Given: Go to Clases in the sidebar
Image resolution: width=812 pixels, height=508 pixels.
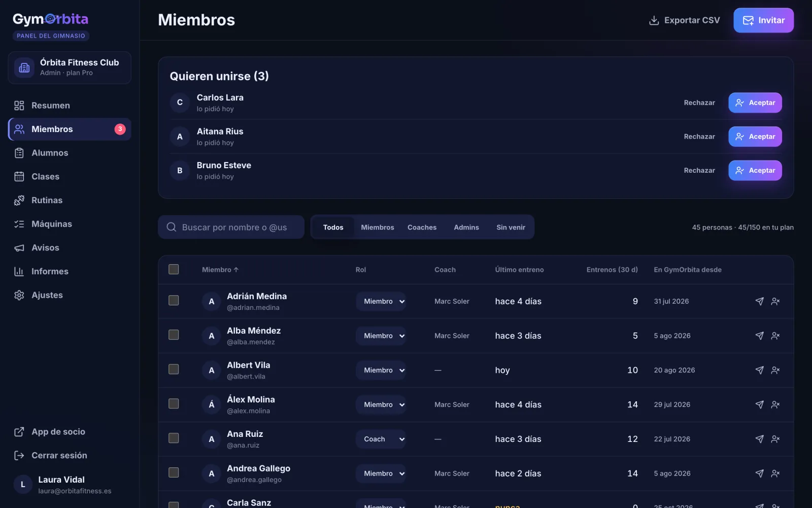Looking at the screenshot, I should click(70, 176).
